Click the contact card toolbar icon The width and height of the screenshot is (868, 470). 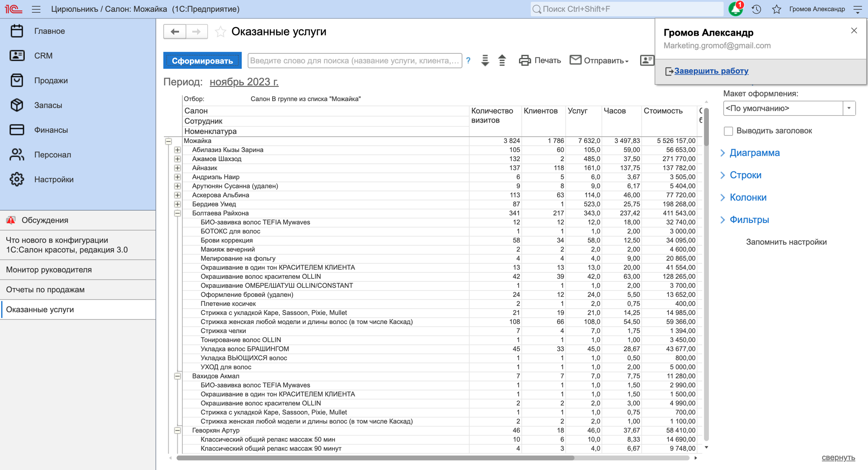(647, 60)
